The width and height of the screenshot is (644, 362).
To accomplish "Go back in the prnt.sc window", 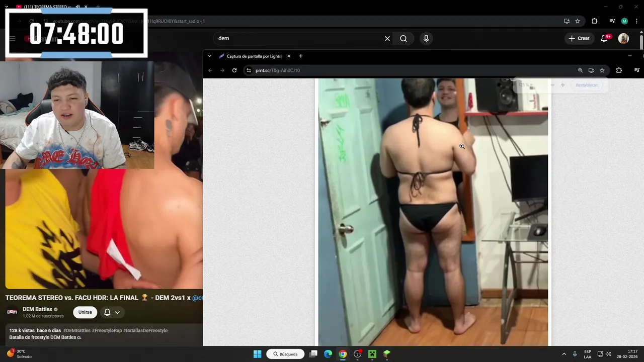I will (x=210, y=70).
